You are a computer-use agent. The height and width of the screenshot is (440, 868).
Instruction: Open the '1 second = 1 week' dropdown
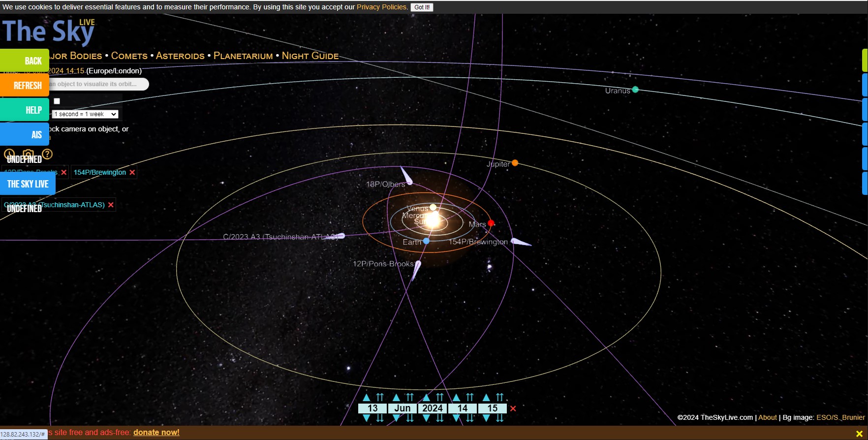tap(86, 114)
